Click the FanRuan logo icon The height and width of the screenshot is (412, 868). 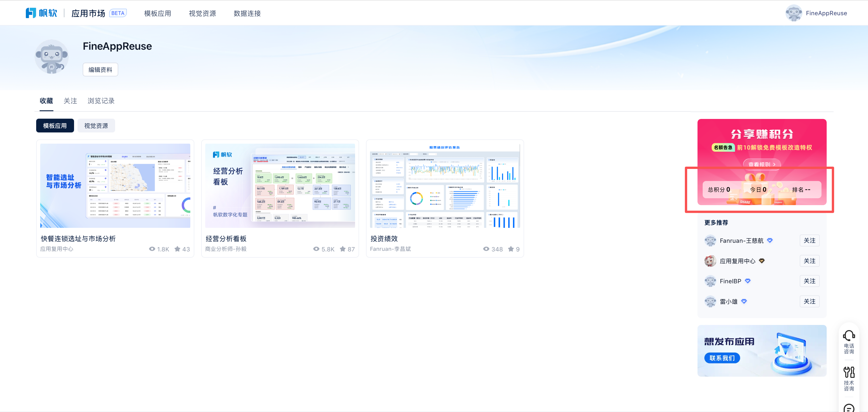pyautogui.click(x=31, y=13)
